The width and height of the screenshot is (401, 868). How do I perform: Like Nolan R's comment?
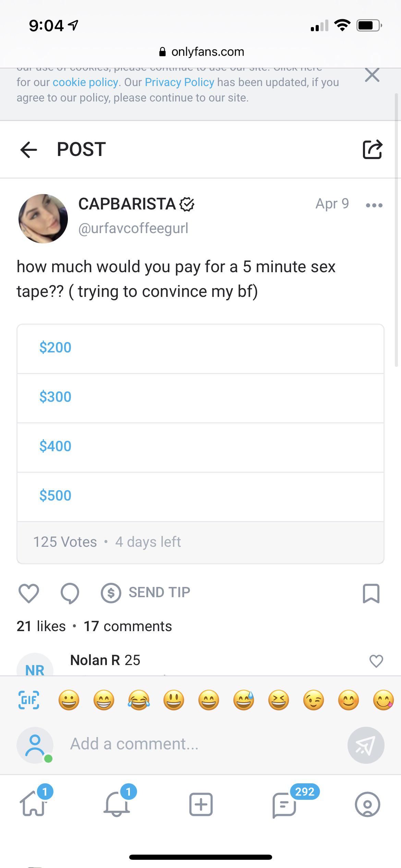[376, 661]
